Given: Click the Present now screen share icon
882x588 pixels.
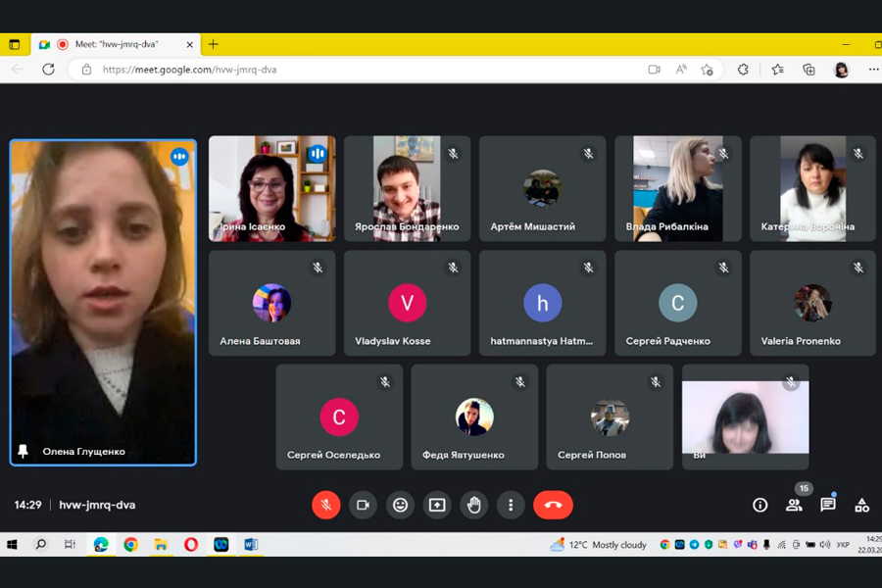Looking at the screenshot, I should [x=437, y=505].
